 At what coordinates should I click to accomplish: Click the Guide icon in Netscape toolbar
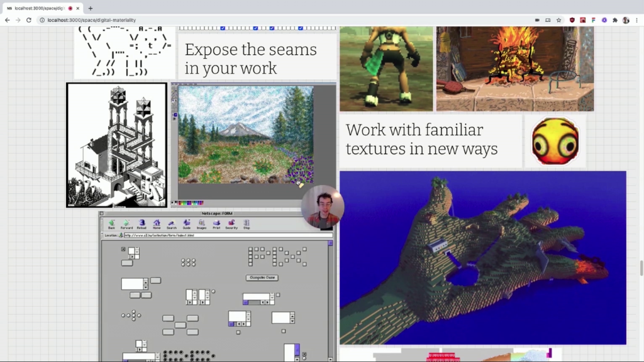point(186,224)
